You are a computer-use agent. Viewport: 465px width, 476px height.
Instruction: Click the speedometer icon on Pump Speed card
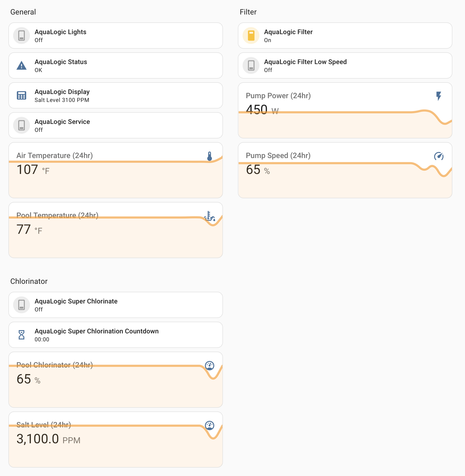(x=439, y=156)
